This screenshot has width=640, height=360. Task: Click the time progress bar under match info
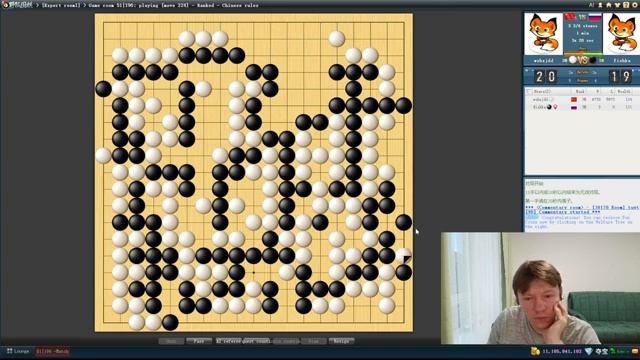click(x=582, y=53)
